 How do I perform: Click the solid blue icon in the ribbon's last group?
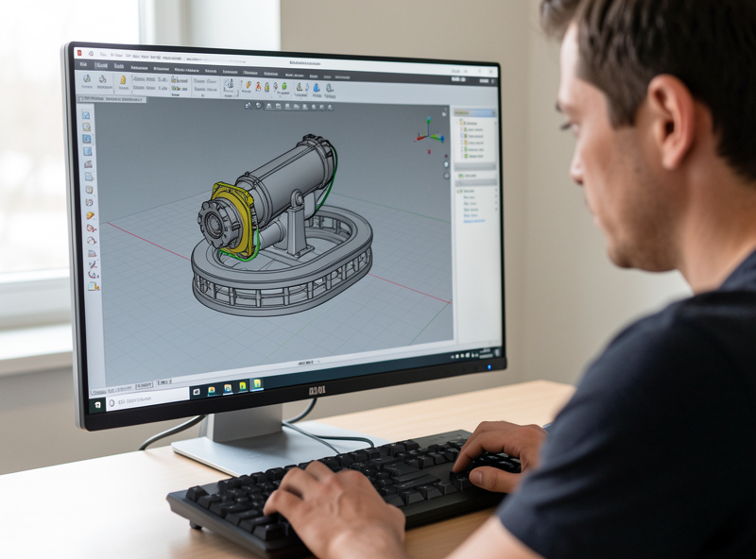[x=317, y=88]
